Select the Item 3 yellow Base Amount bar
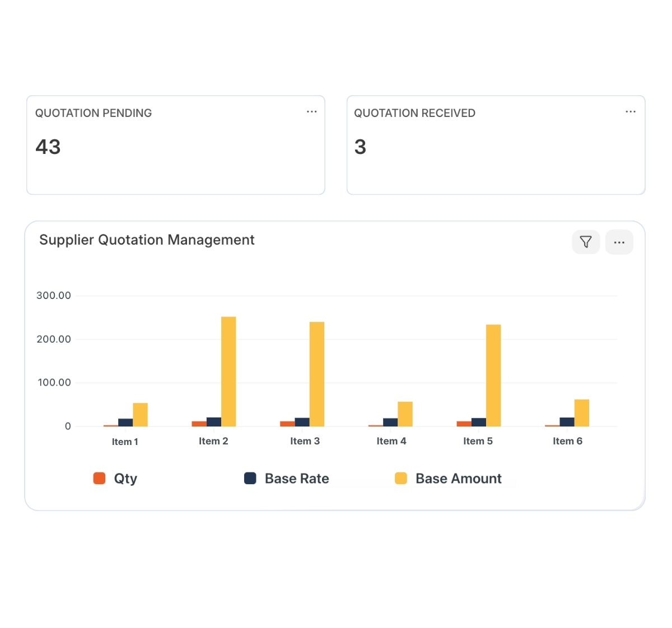The height and width of the screenshot is (628, 672). tap(317, 374)
